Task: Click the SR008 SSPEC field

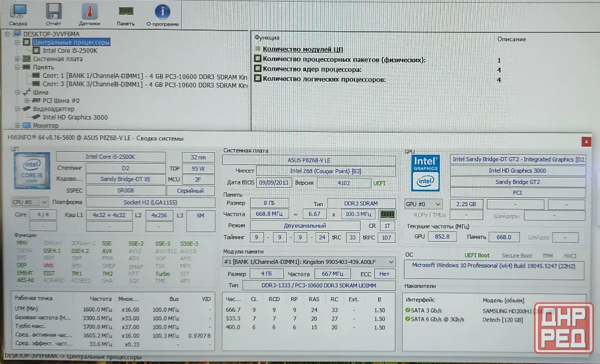Action: coord(125,191)
